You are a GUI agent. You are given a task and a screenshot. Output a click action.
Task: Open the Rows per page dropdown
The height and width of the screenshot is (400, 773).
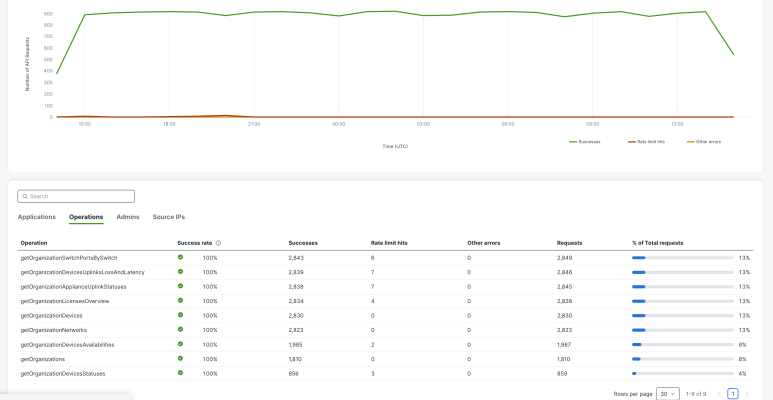pos(668,394)
